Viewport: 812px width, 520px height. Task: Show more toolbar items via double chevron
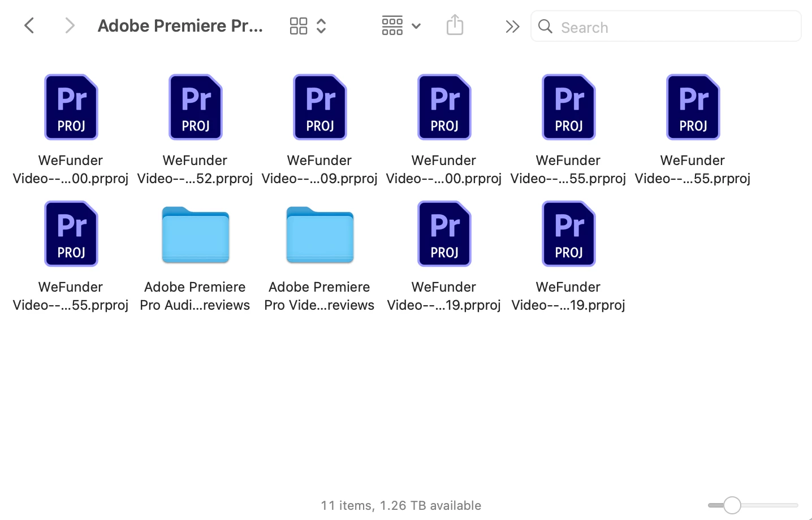point(512,27)
